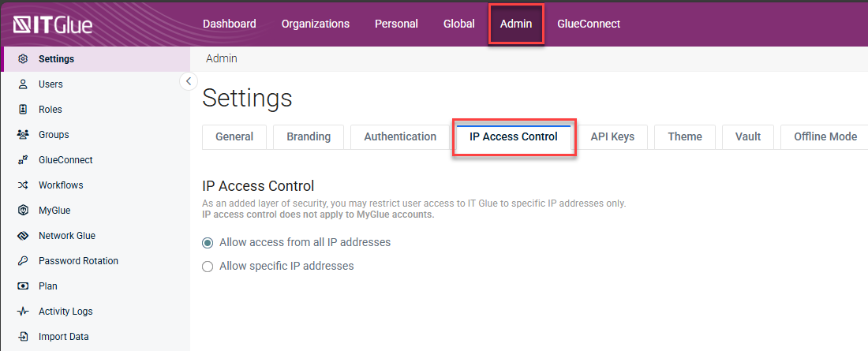The height and width of the screenshot is (351, 868).
Task: Go to Organizations in top navigation
Action: coord(316,24)
